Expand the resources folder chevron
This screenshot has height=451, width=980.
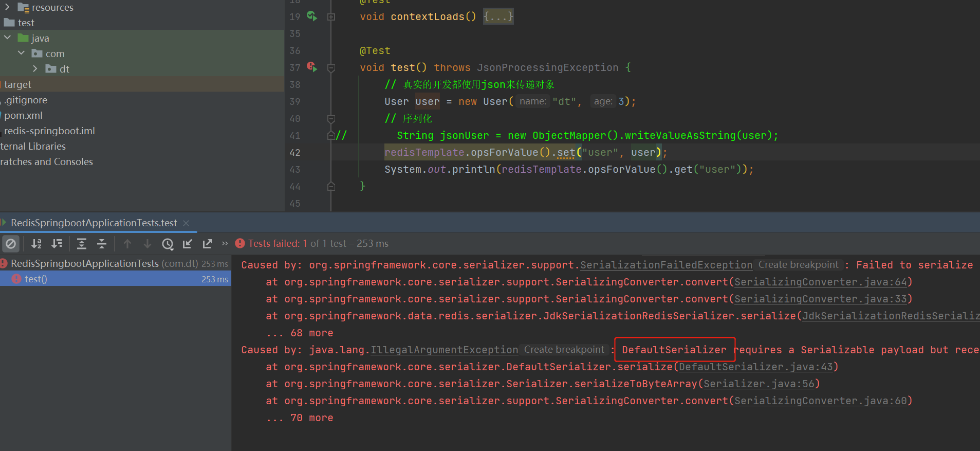pos(7,7)
